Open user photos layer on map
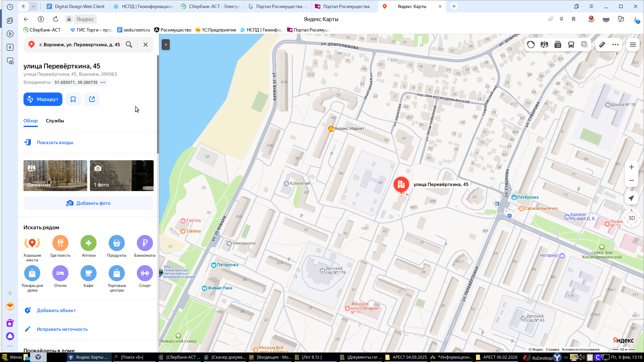Screen dimensions: 644x362 coord(557,45)
